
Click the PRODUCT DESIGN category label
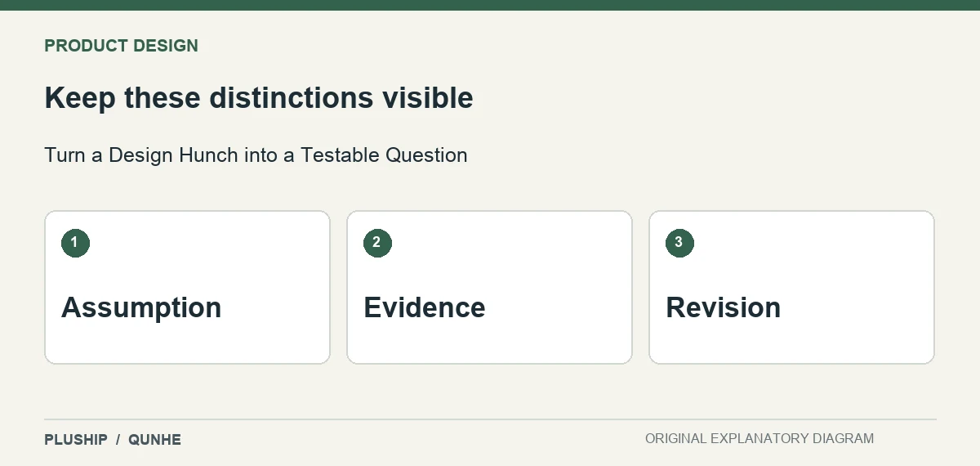coord(121,46)
